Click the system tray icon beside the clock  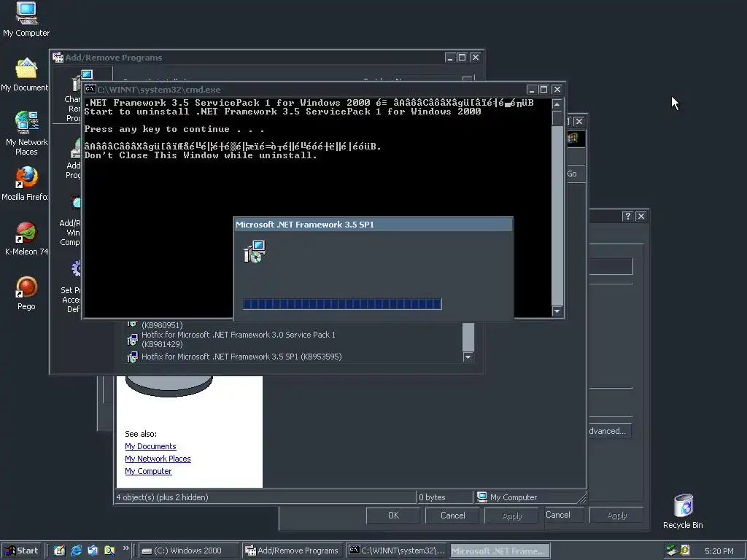[x=685, y=551]
